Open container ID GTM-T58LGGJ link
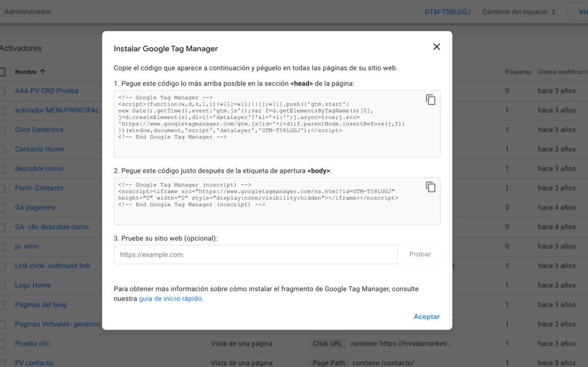Image resolution: width=588 pixels, height=367 pixels. coord(447,11)
